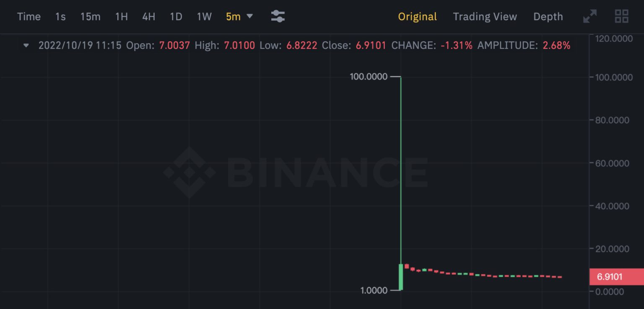This screenshot has width=644, height=309.
Task: Open the chart grid layout icon
Action: [621, 17]
